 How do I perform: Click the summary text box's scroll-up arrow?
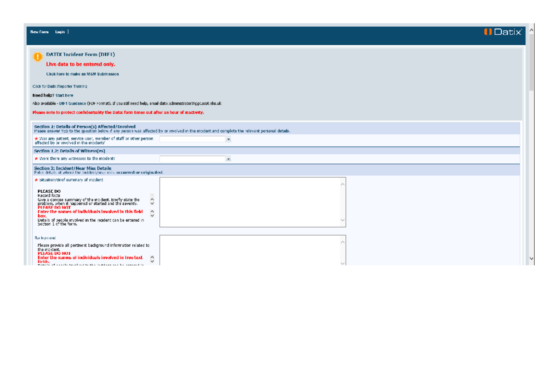click(x=342, y=184)
